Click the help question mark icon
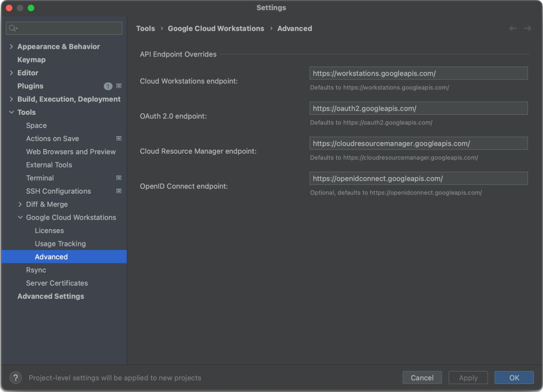The height and width of the screenshot is (392, 543). pyautogui.click(x=15, y=378)
